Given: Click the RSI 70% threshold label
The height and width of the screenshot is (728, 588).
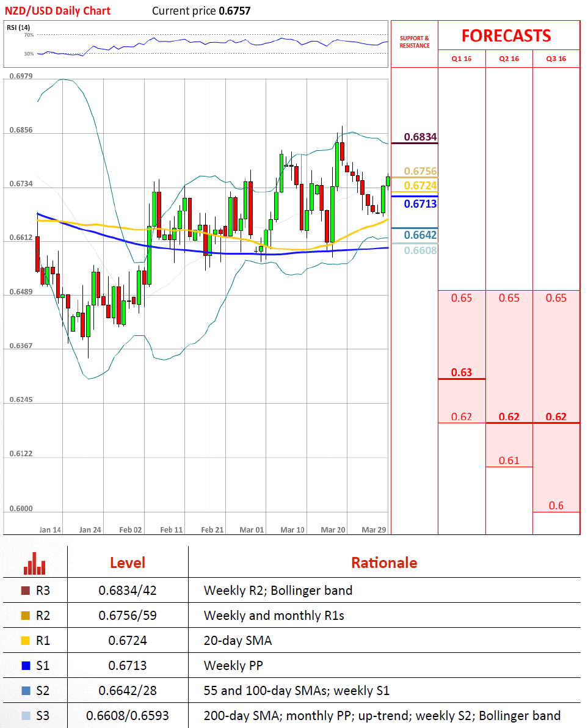Looking at the screenshot, I should pos(29,35).
